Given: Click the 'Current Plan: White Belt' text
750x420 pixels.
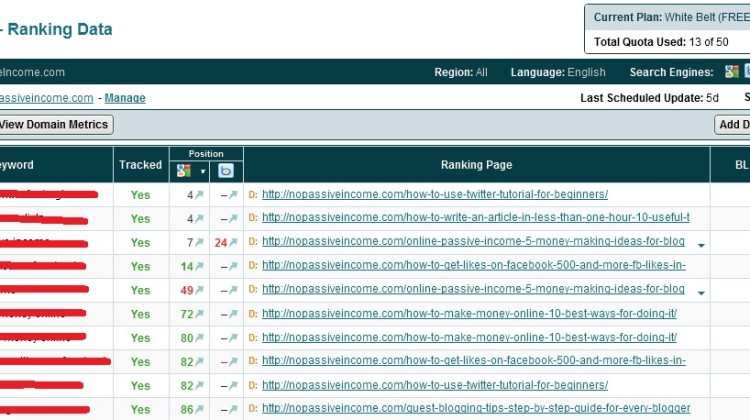Looking at the screenshot, I should 672,17.
